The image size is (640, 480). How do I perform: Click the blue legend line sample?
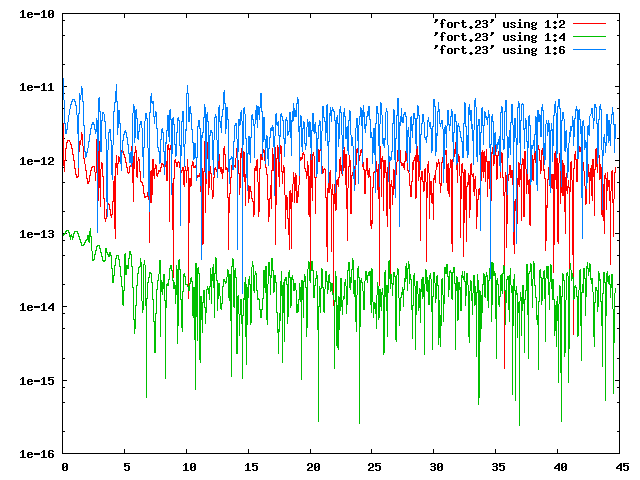point(589,50)
